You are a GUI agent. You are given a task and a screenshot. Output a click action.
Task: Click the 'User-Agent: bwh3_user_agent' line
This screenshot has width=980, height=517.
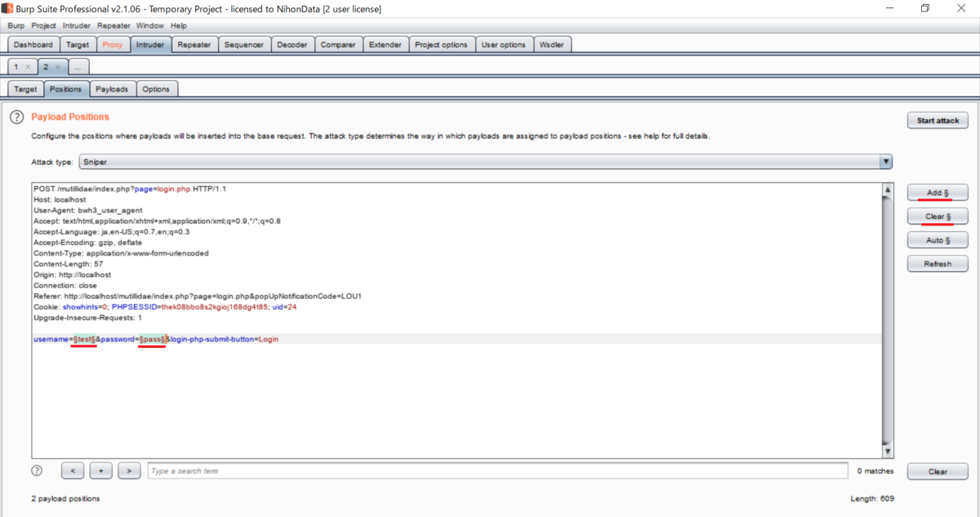pos(88,211)
